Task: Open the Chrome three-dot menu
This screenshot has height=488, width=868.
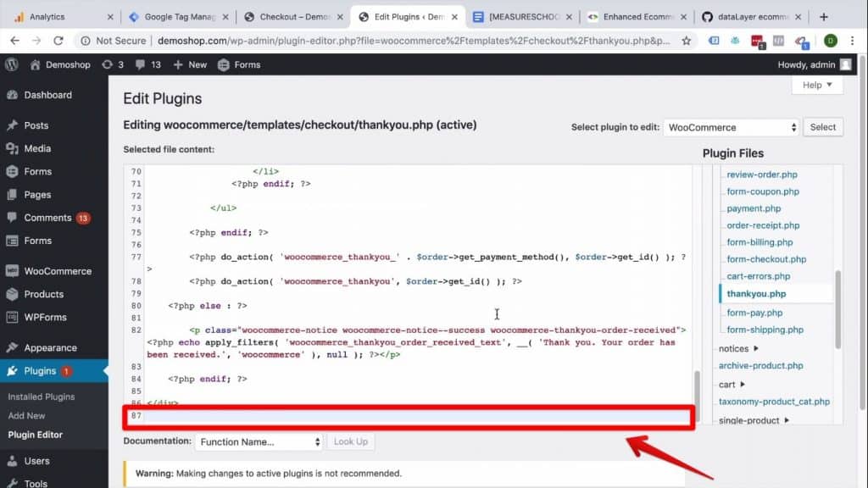Action: click(852, 41)
